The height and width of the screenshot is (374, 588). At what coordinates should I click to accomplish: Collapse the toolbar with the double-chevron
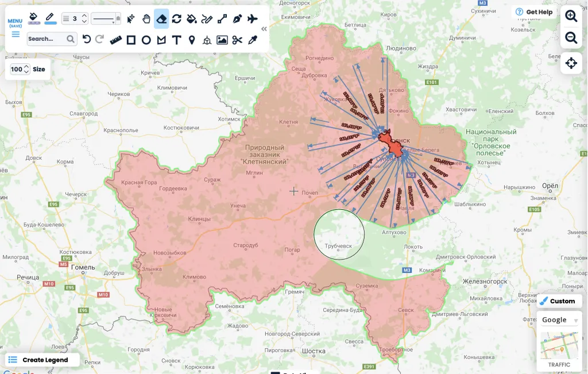(x=264, y=28)
